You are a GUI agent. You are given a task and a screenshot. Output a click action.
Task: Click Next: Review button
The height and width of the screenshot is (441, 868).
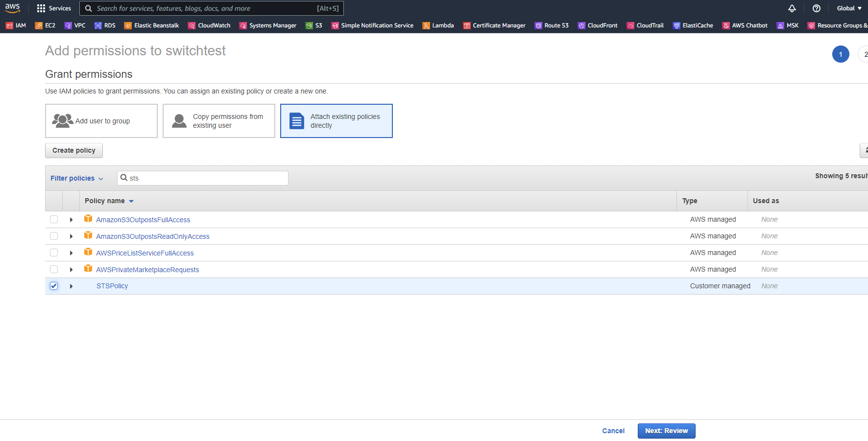pyautogui.click(x=666, y=431)
